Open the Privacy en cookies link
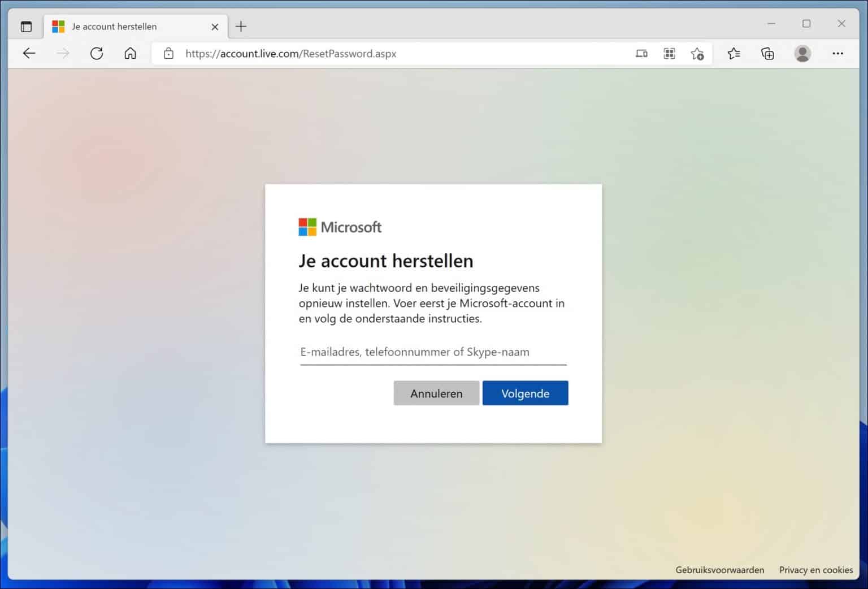The height and width of the screenshot is (589, 868). click(816, 570)
